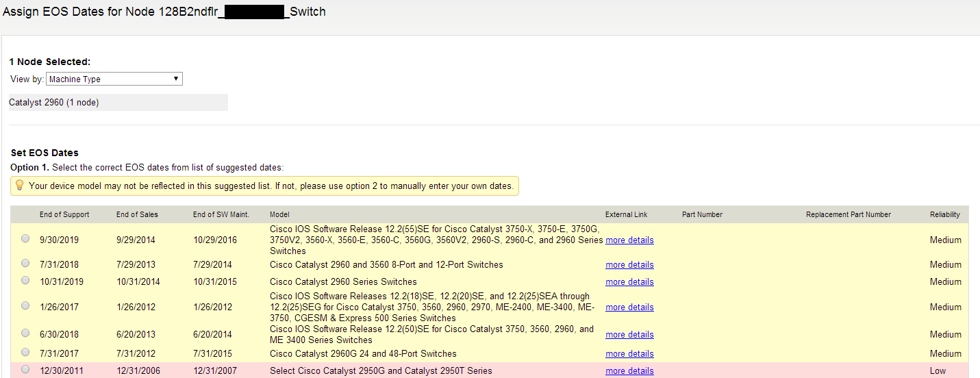Select radio for 7/31/2018 End of Support row

coord(25,263)
